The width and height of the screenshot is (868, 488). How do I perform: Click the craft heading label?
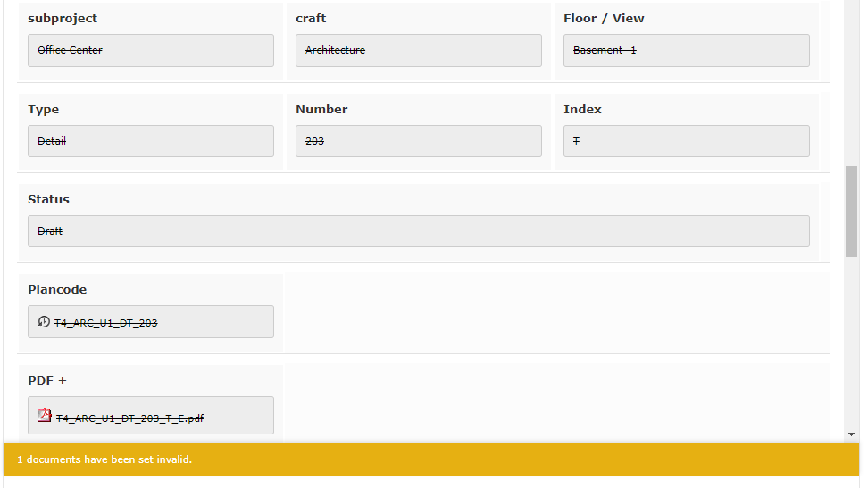(311, 18)
